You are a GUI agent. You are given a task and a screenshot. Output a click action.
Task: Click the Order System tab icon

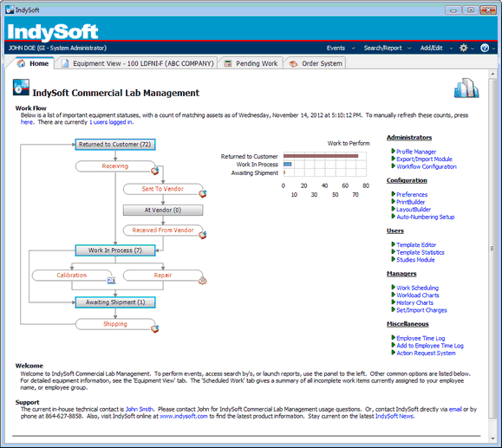(x=293, y=63)
